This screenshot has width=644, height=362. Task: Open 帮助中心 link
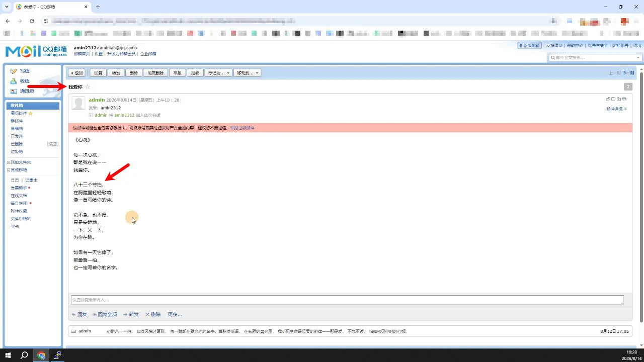[575, 45]
